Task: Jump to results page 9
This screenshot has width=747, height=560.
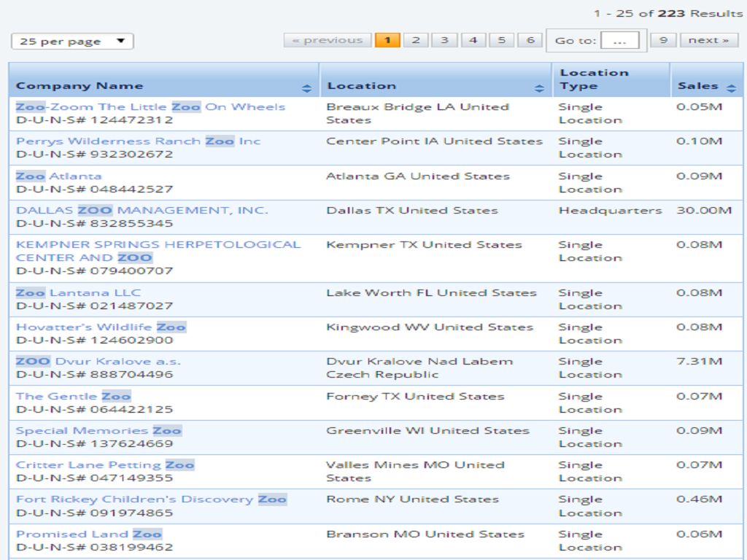Action: (x=663, y=40)
